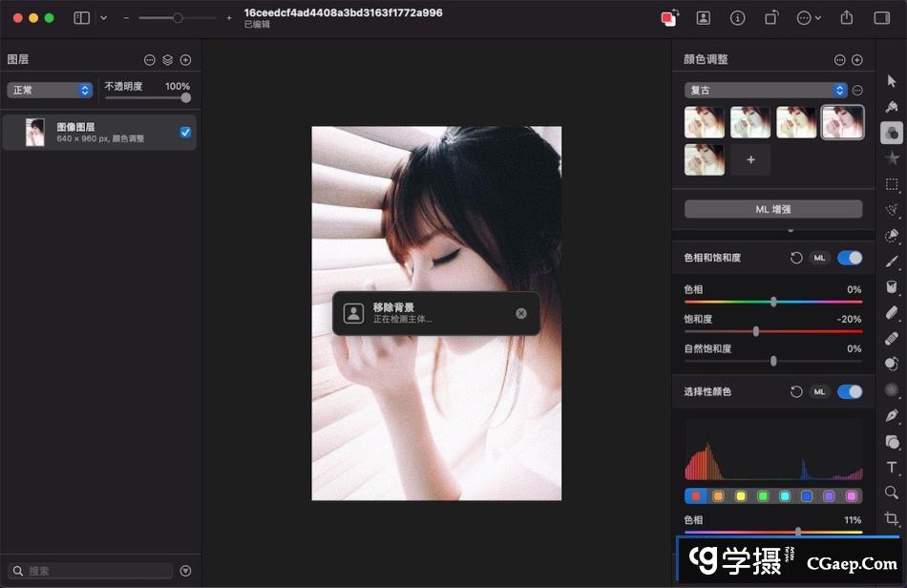Uncheck the 图像图层 visibility checkbox
Viewport: 907px width, 588px height.
pos(185,133)
